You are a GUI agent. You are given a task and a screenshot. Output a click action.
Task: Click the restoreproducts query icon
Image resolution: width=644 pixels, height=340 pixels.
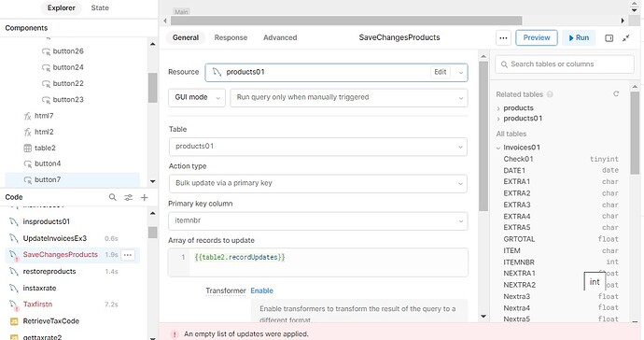coord(14,271)
